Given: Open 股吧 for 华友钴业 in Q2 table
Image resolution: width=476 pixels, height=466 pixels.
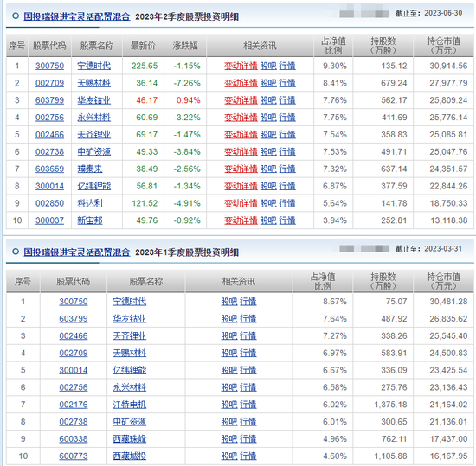Looking at the screenshot, I should coord(268,100).
